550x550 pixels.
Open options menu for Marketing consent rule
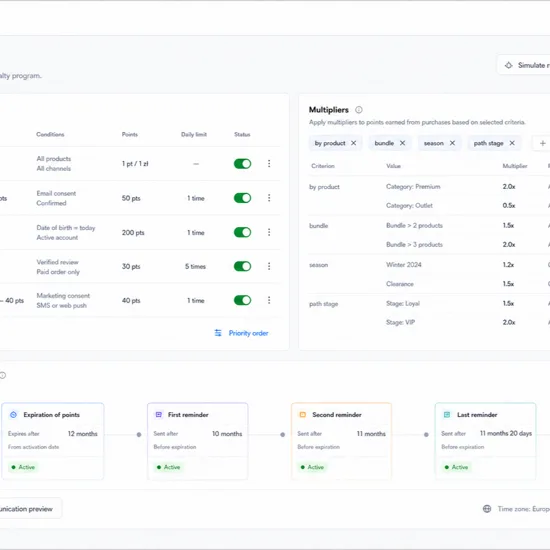pos(269,300)
